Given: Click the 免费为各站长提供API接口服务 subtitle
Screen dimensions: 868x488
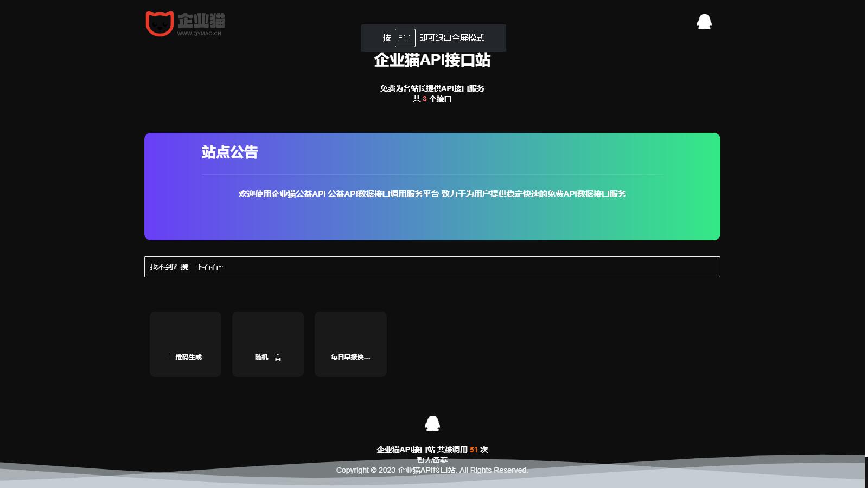Looking at the screenshot, I should tap(432, 88).
